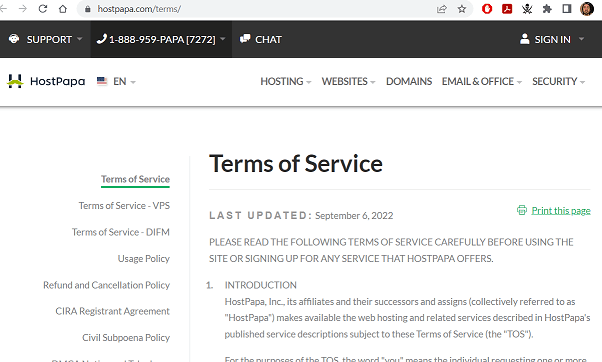Open the red Opera-style extension icon
Screen dimensions: 602x362
click(487, 8)
